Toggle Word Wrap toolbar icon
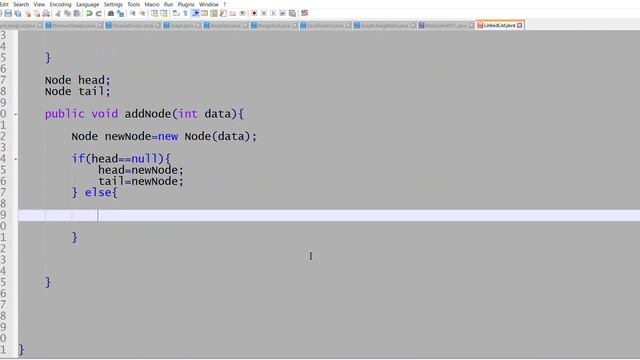The height and width of the screenshot is (360, 640). 176,13
